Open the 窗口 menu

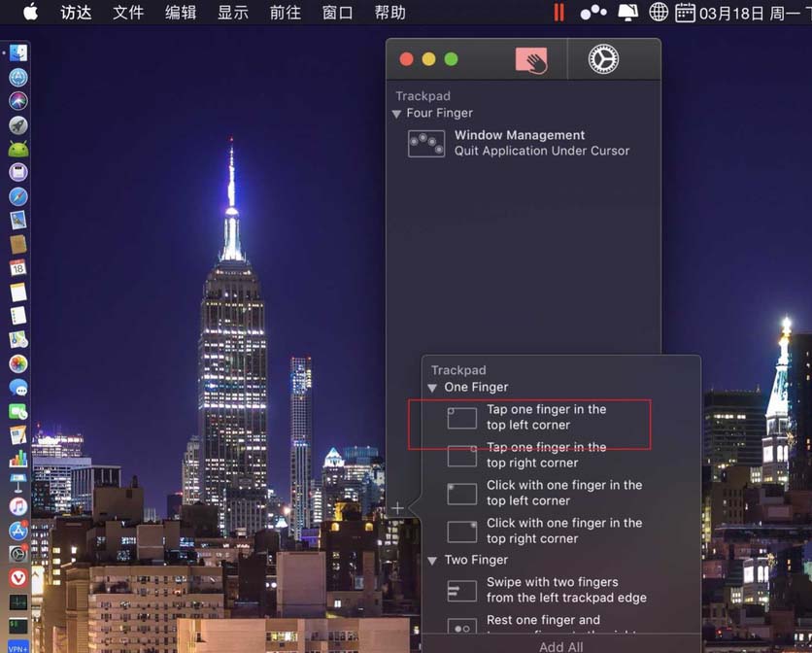coord(337,13)
